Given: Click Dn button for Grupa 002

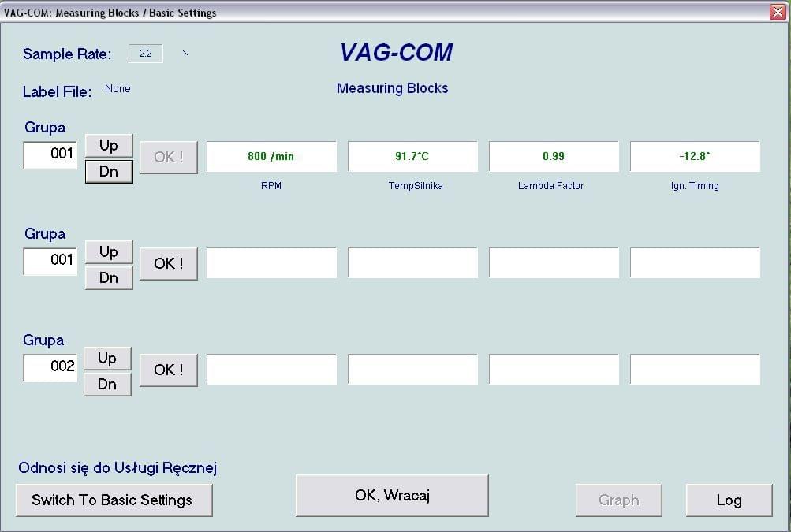Looking at the screenshot, I should 107,385.
